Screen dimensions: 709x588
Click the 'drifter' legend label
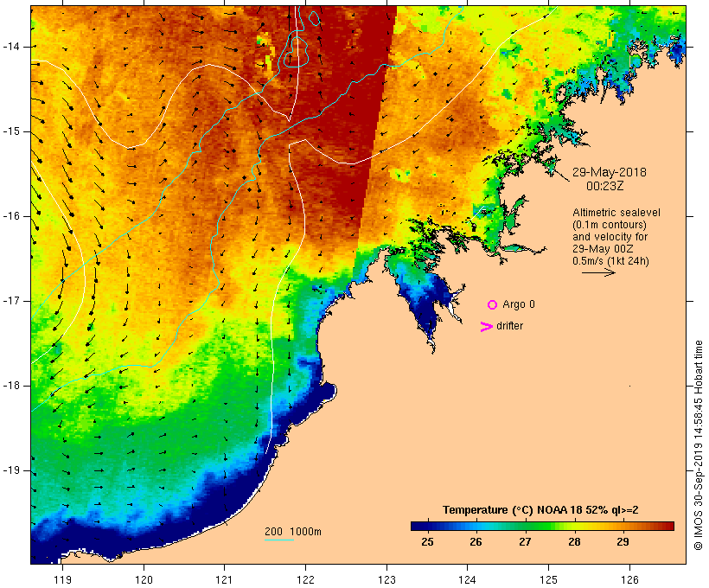[509, 326]
